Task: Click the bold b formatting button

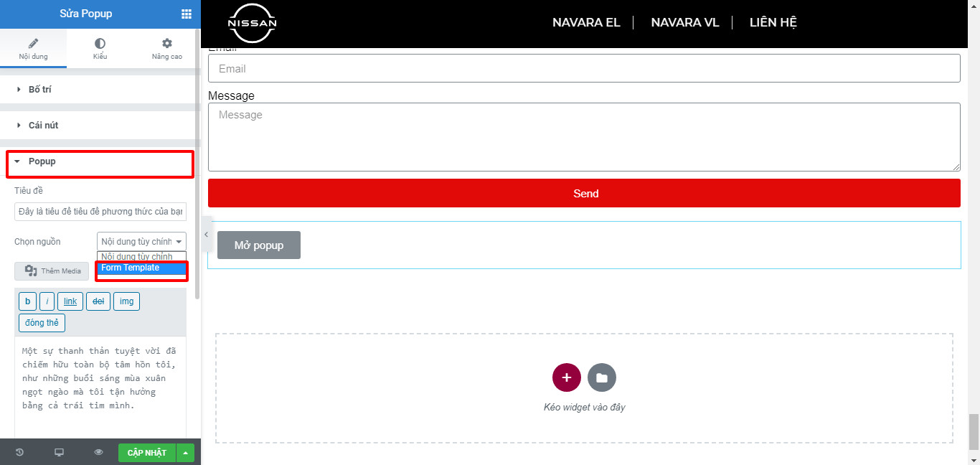Action: click(x=27, y=301)
